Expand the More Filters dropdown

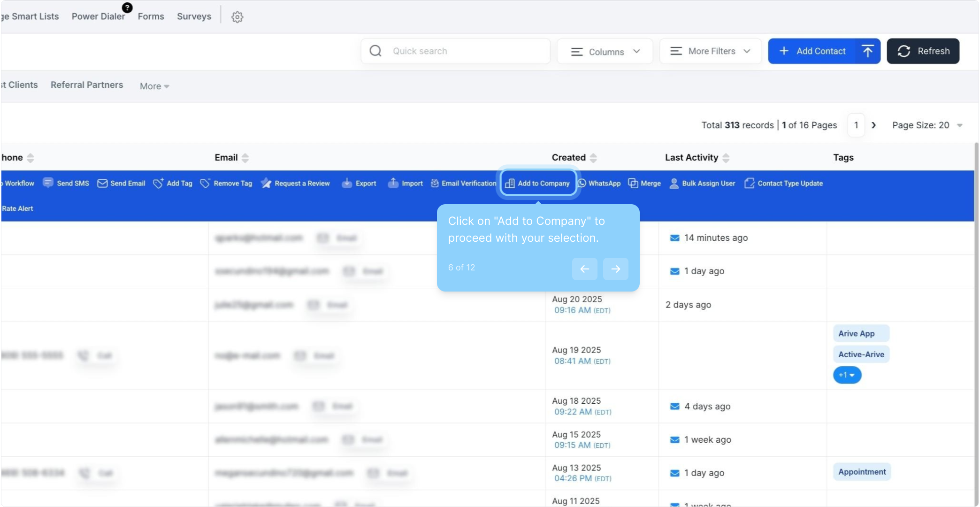(x=710, y=51)
